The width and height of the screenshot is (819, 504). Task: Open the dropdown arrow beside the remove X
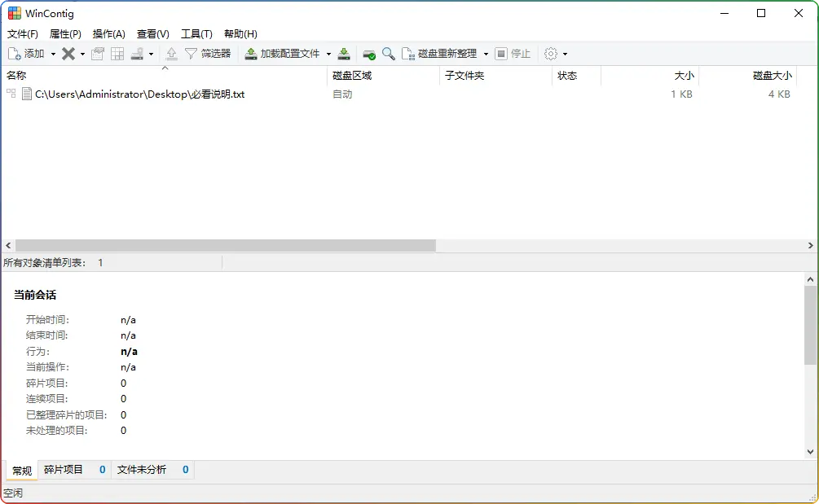coord(82,54)
